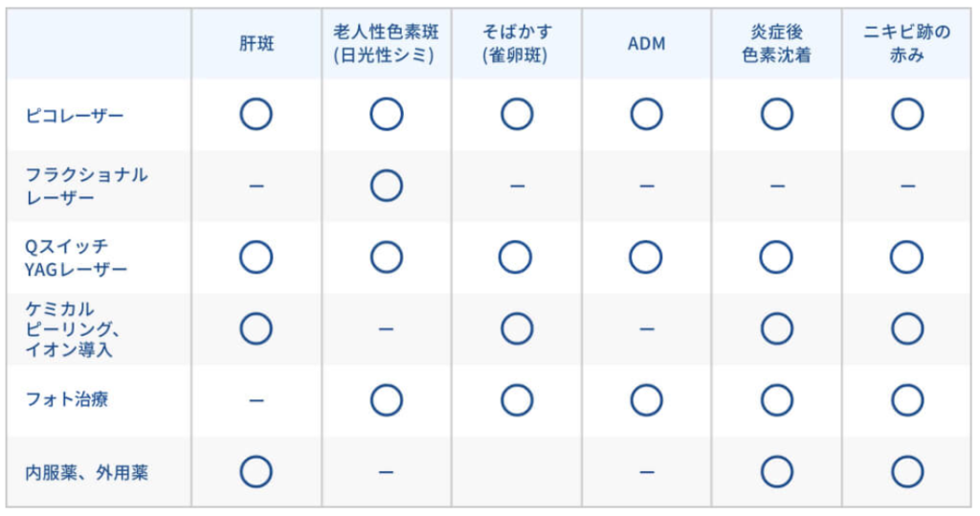This screenshot has width=980, height=516.
Task: Click the QスイッチYAGレーザー circle under ADM
Action: click(645, 258)
